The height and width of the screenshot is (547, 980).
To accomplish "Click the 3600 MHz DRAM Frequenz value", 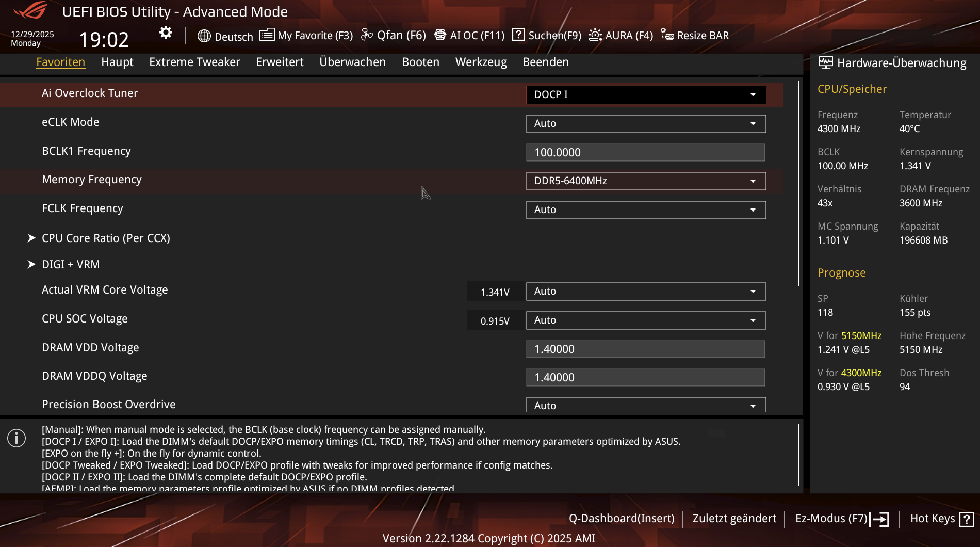I will [x=921, y=203].
